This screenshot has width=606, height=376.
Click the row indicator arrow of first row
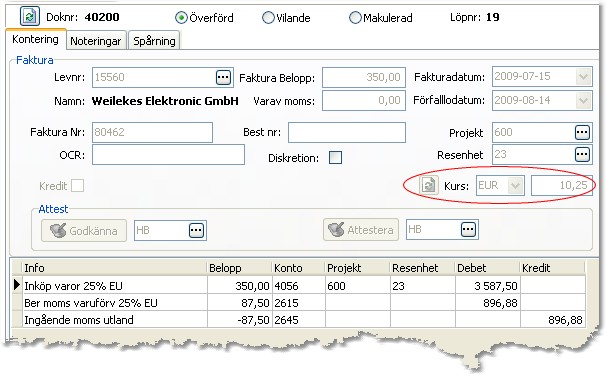pyautogui.click(x=16, y=285)
